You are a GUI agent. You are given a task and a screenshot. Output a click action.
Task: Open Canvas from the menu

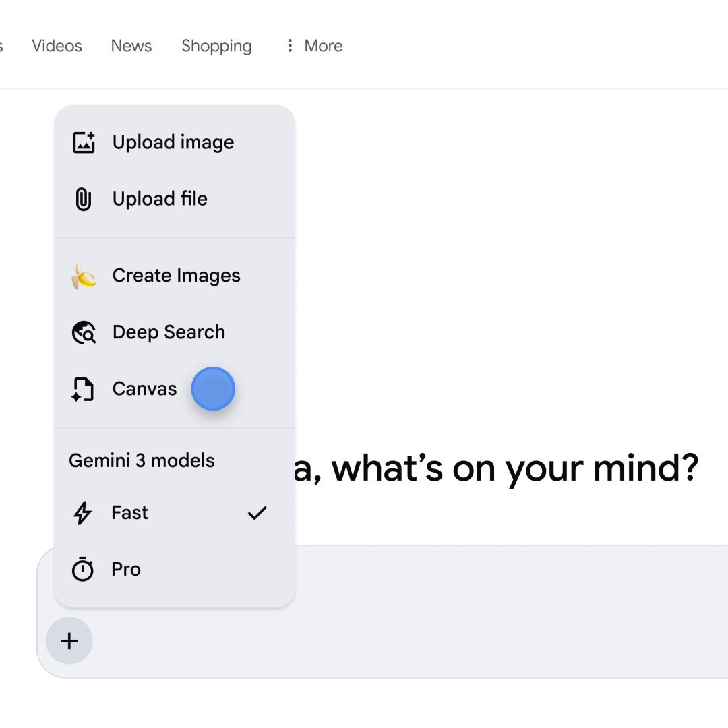175,389
